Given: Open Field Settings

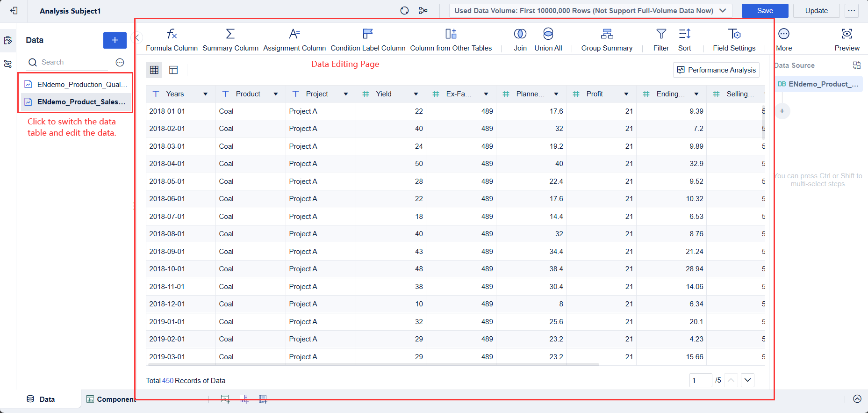Looking at the screenshot, I should click(734, 40).
